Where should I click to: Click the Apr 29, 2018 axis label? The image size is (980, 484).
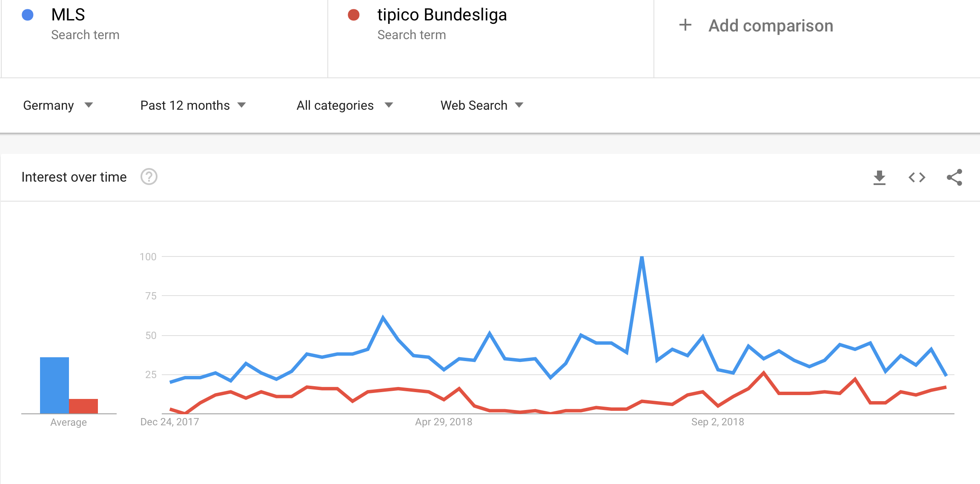(x=444, y=422)
